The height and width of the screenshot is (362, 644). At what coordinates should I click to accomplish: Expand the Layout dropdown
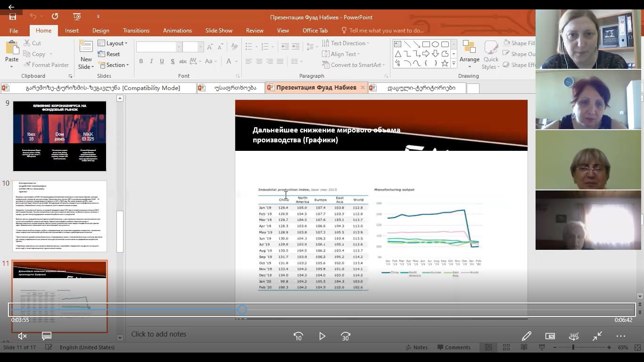(113, 43)
